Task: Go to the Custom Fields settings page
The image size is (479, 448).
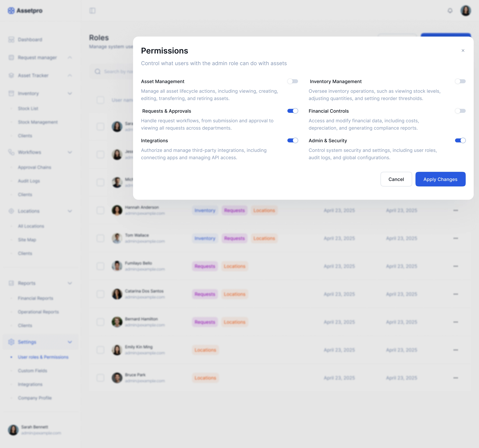Action: 32,370
